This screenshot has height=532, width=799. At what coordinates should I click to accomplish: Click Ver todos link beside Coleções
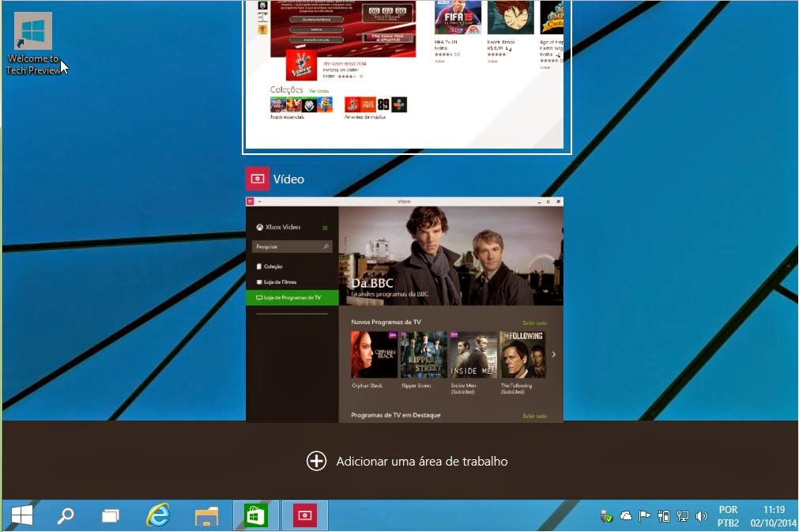pyautogui.click(x=319, y=91)
